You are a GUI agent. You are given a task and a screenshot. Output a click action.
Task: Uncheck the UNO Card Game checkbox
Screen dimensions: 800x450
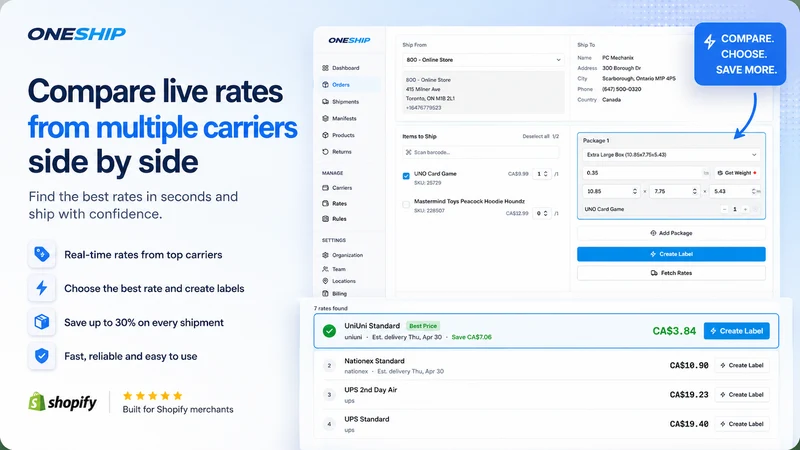pyautogui.click(x=406, y=176)
